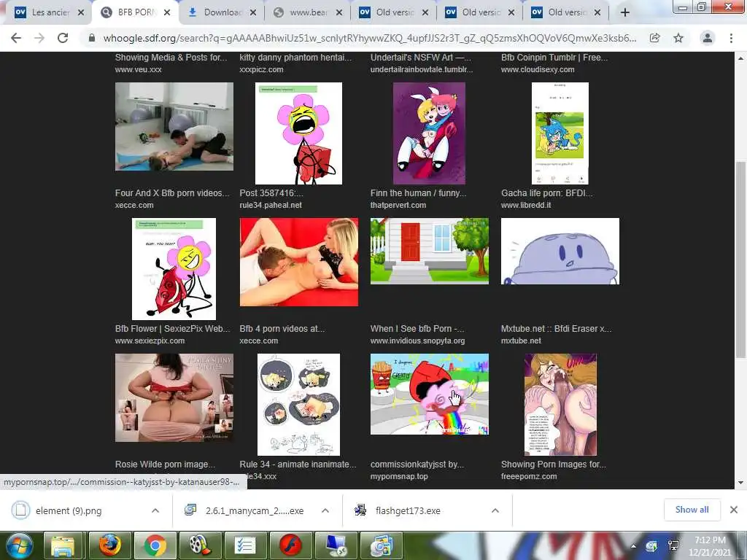The height and width of the screenshot is (560, 747).
Task: Open Windows Explorer from the taskbar
Action: tap(63, 545)
